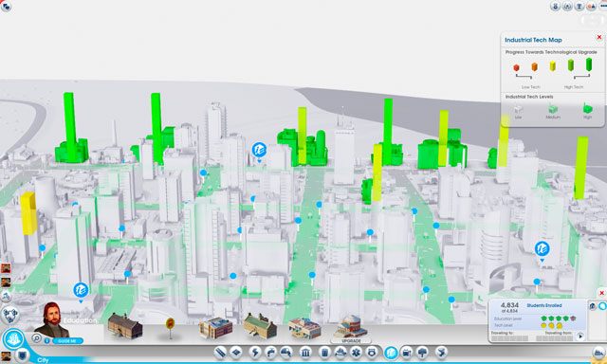This screenshot has height=364, width=607.
Task: Select the City tab label
Action: click(x=43, y=360)
